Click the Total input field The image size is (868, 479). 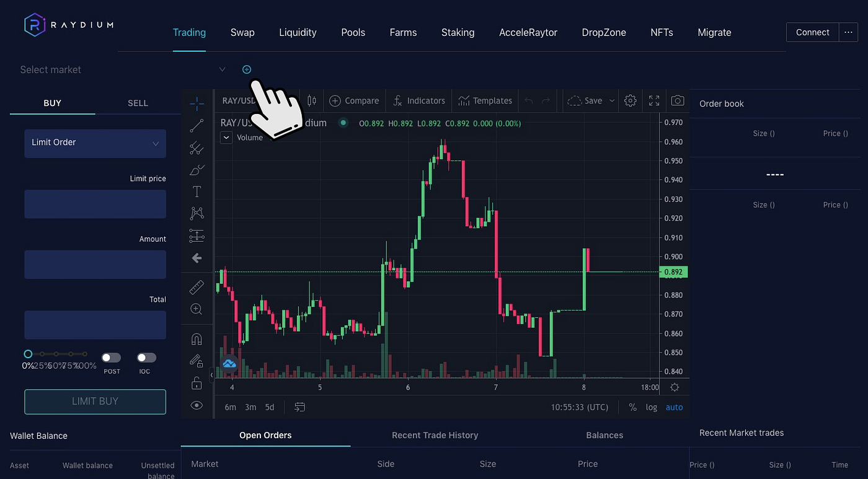click(x=95, y=325)
